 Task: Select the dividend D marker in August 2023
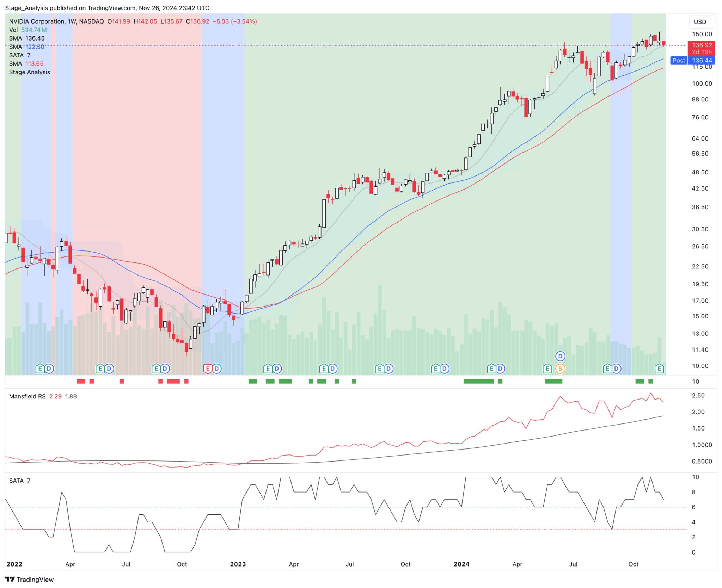389,369
